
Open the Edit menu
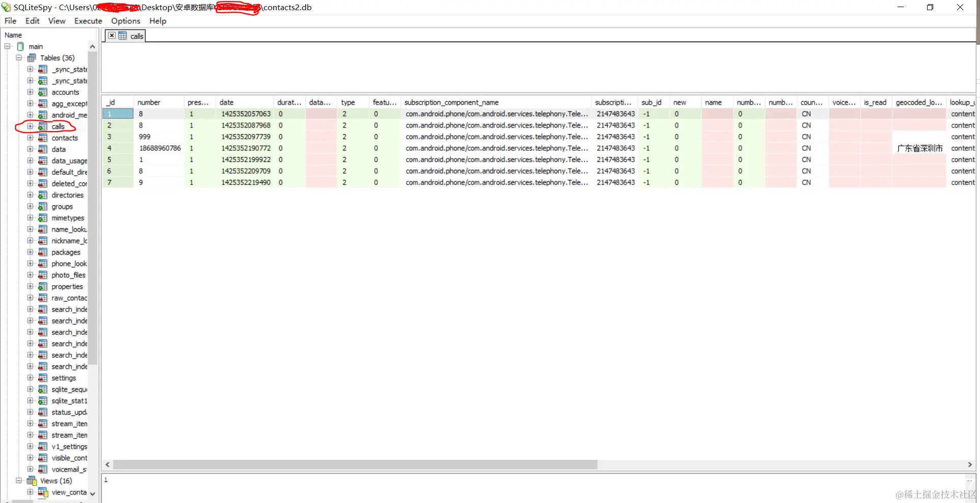click(33, 21)
